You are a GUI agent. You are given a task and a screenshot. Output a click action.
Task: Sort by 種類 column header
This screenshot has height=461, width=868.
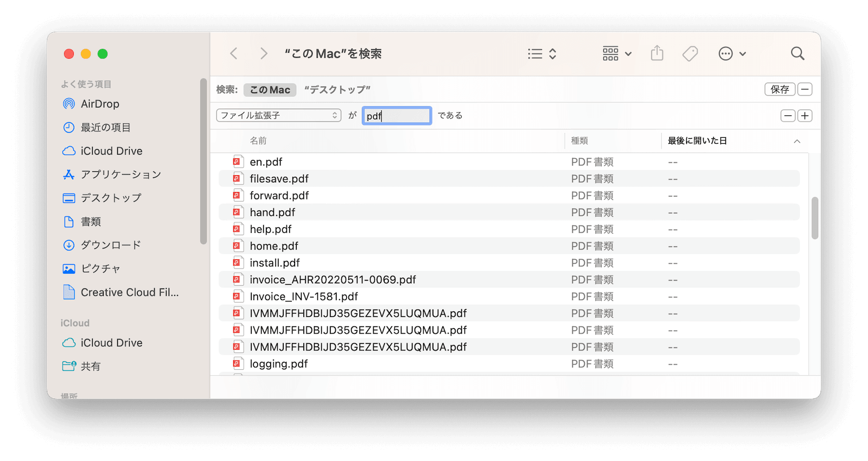coord(579,141)
